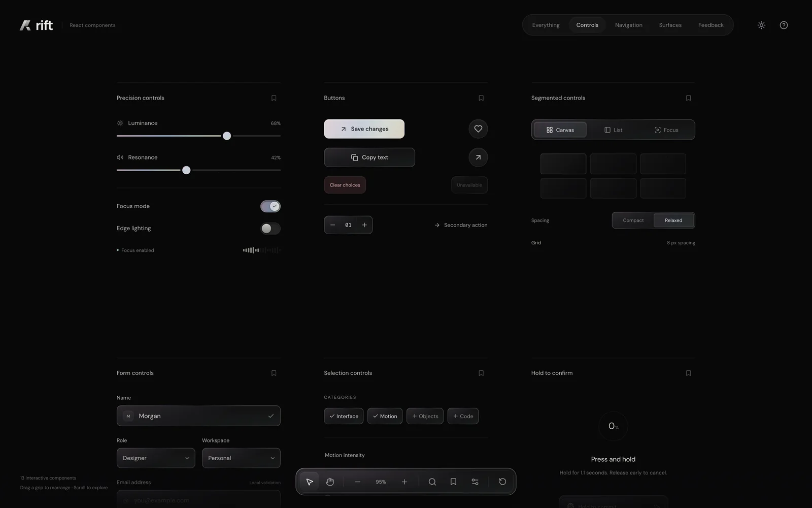Switch to the Feedback tab
Image resolution: width=812 pixels, height=508 pixels.
click(x=710, y=25)
